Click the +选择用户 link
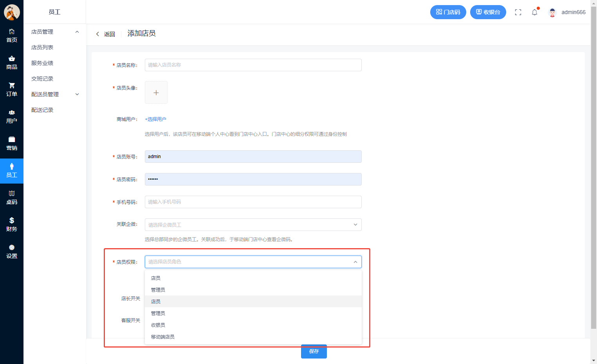 pos(155,119)
